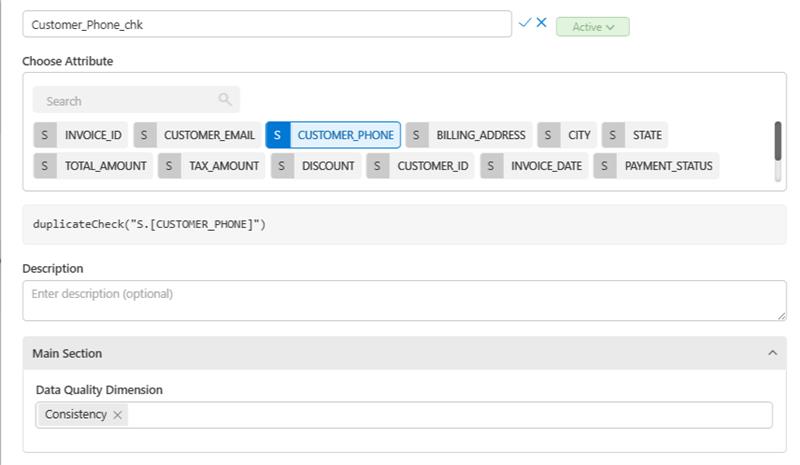800x465 pixels.
Task: Confirm rule name with checkmark icon
Action: [525, 23]
